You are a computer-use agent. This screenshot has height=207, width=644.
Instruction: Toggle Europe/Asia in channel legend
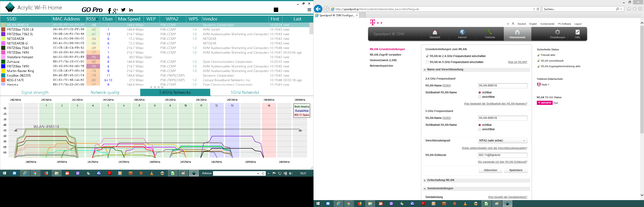(x=302, y=111)
